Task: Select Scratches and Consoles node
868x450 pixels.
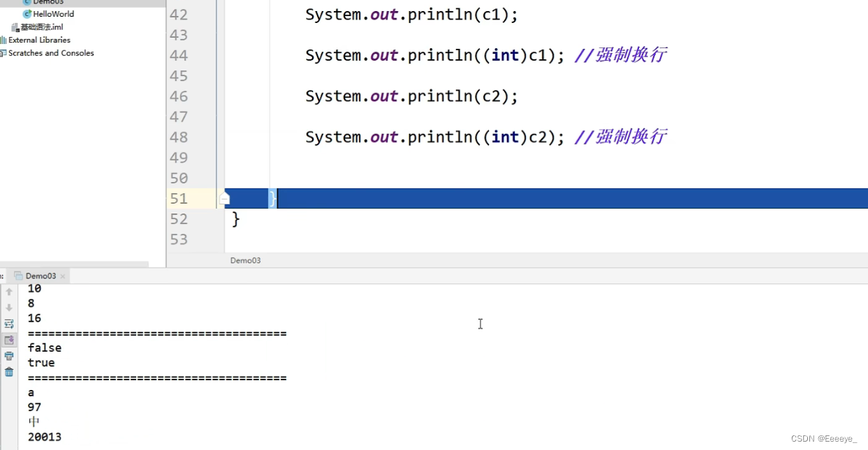Action: coord(51,53)
